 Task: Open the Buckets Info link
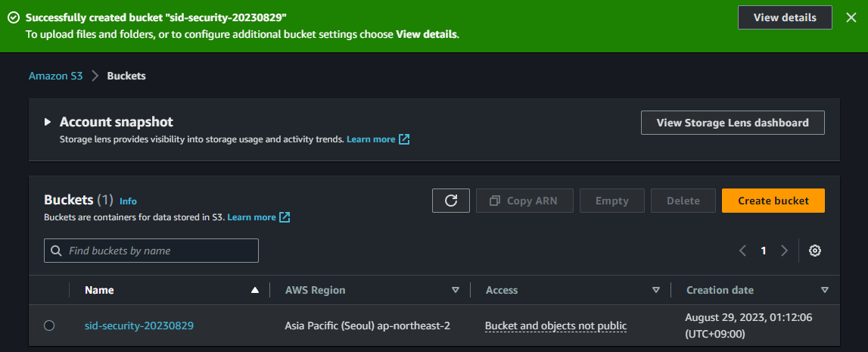(x=128, y=201)
